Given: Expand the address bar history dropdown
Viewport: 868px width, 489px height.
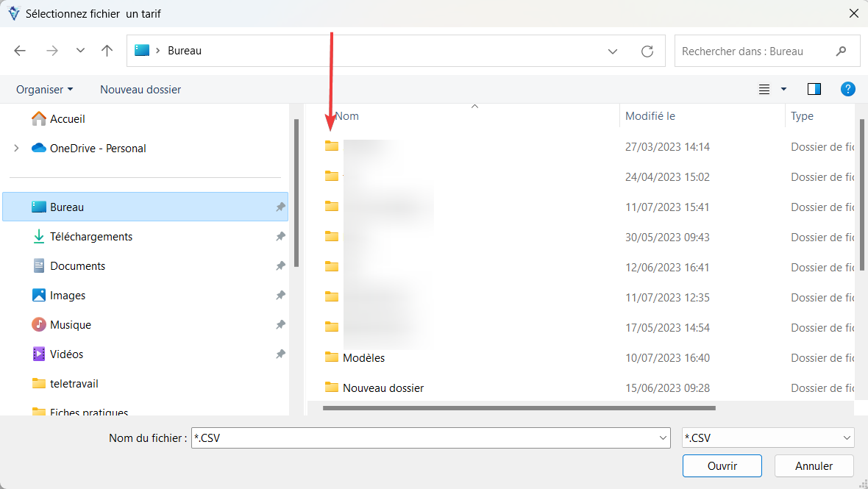Looking at the screenshot, I should tap(612, 51).
